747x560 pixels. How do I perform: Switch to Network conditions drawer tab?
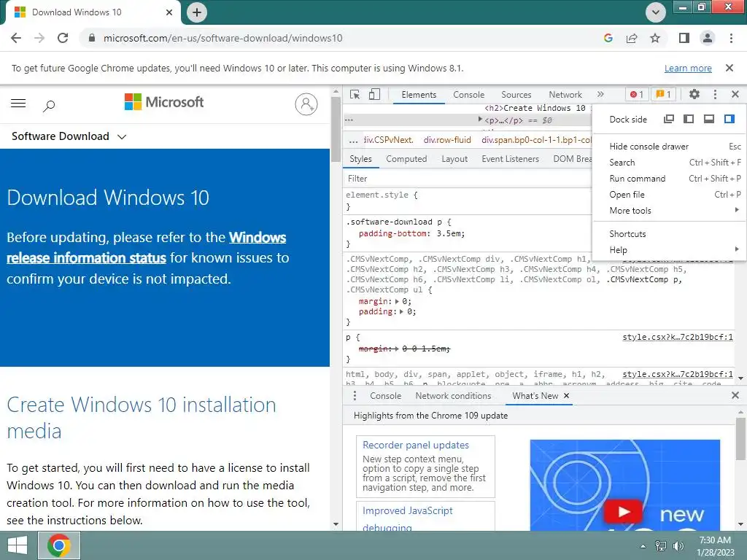pos(453,396)
